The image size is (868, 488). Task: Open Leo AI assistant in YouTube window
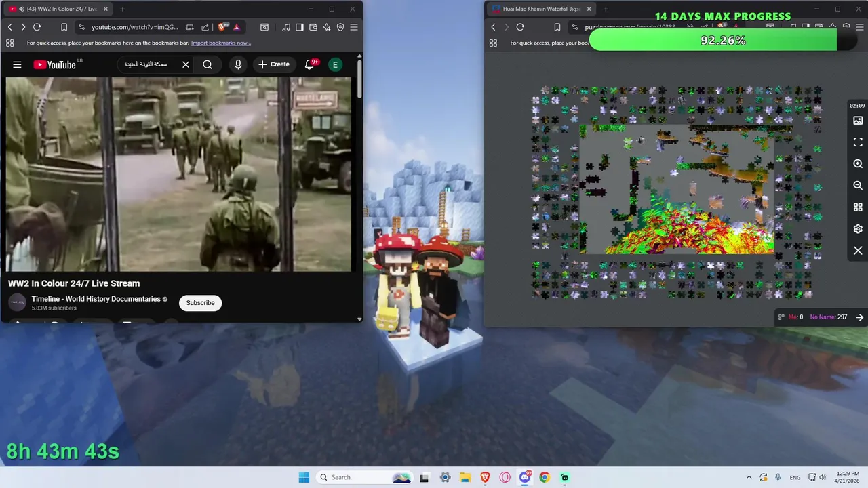327,27
